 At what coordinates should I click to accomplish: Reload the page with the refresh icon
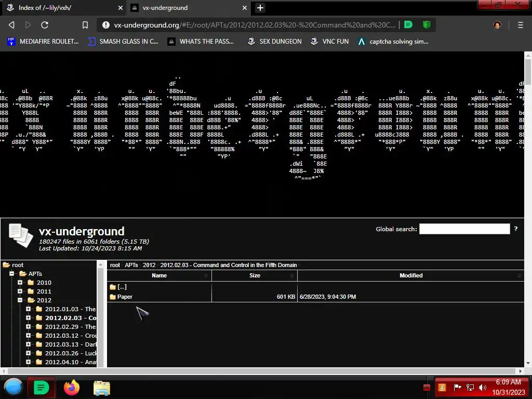45,25
